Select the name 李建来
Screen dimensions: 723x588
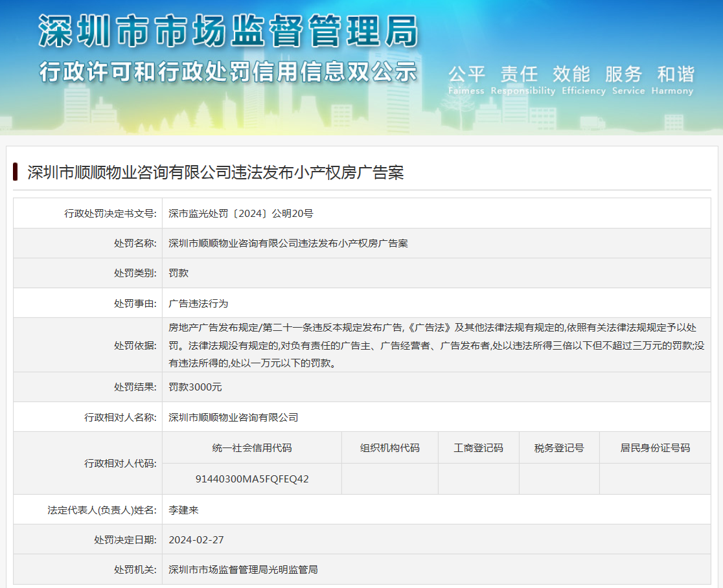[183, 510]
